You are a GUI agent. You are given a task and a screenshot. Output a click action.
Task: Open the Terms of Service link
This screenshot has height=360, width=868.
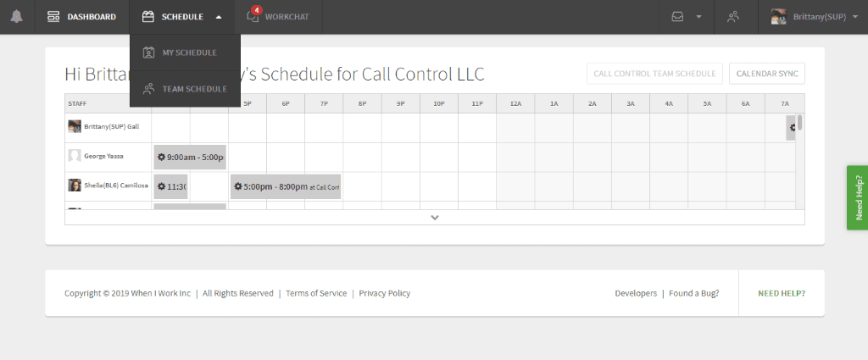pyautogui.click(x=316, y=293)
